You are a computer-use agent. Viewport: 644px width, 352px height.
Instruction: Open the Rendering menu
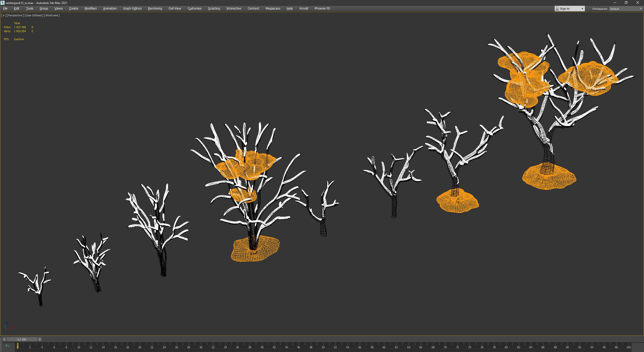point(155,9)
